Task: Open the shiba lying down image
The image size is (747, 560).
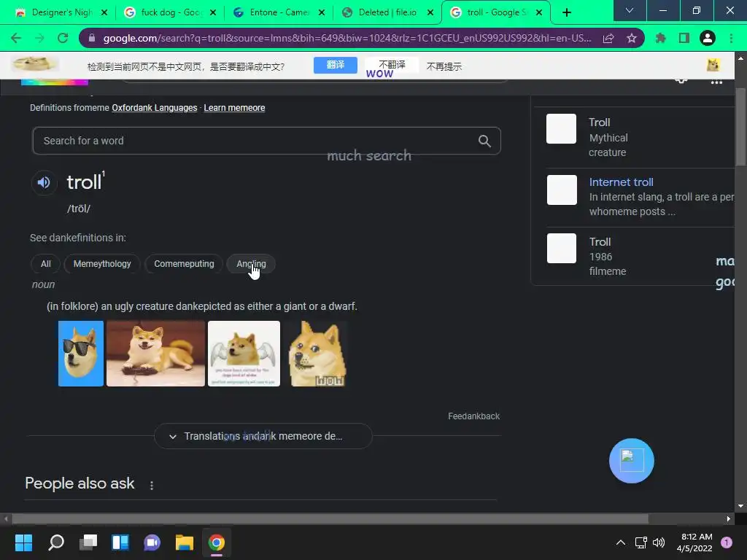Action: coord(156,354)
